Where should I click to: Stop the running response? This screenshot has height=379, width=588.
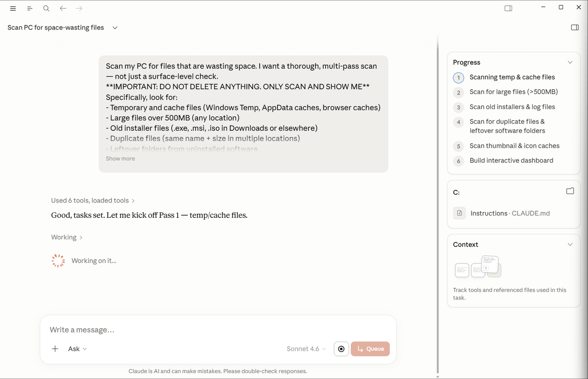341,349
